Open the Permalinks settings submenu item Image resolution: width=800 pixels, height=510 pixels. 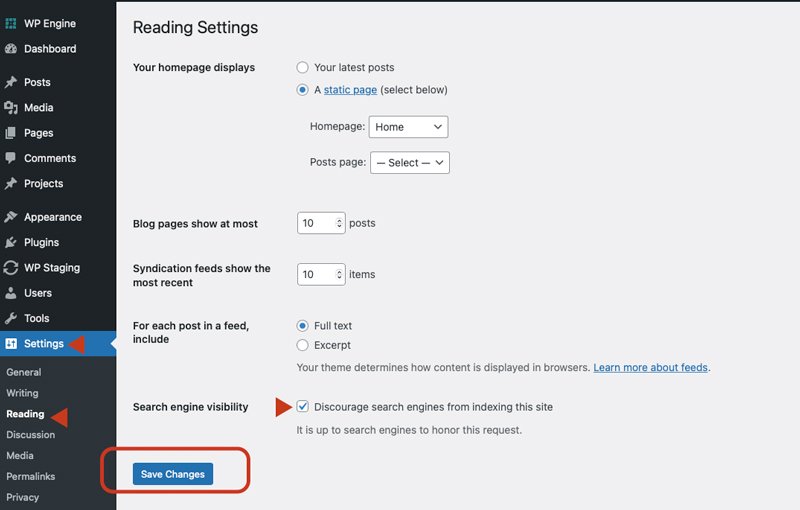31,476
